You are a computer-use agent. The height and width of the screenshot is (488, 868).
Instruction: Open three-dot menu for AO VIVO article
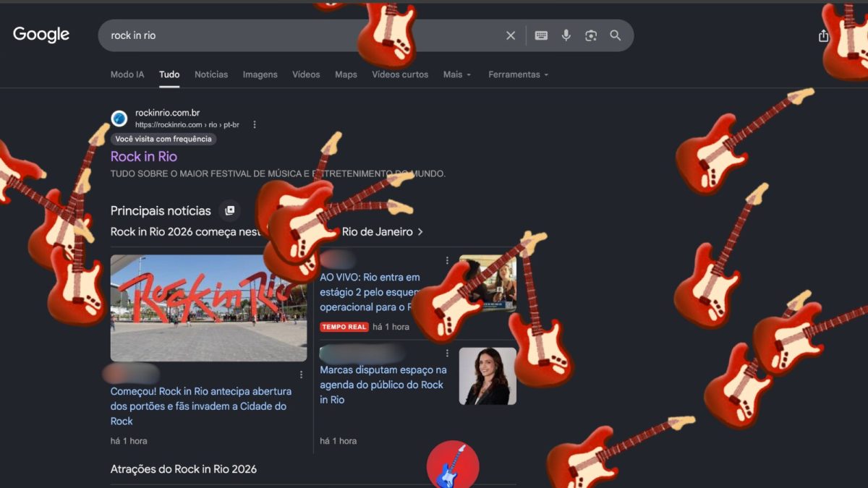(x=447, y=260)
